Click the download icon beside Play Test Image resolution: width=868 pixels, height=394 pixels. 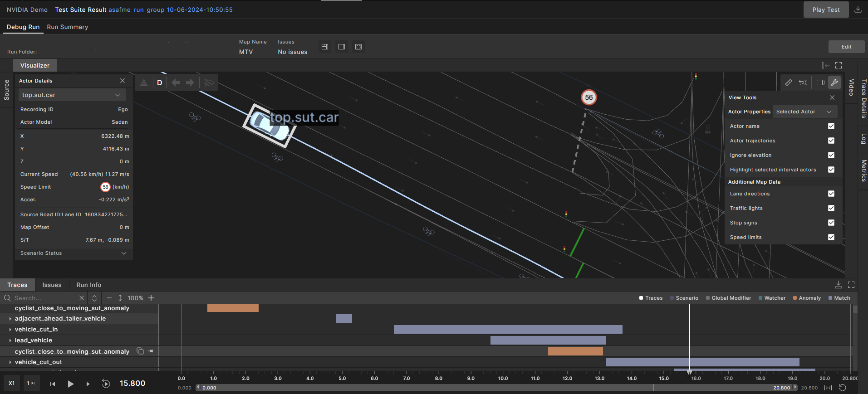point(858,10)
